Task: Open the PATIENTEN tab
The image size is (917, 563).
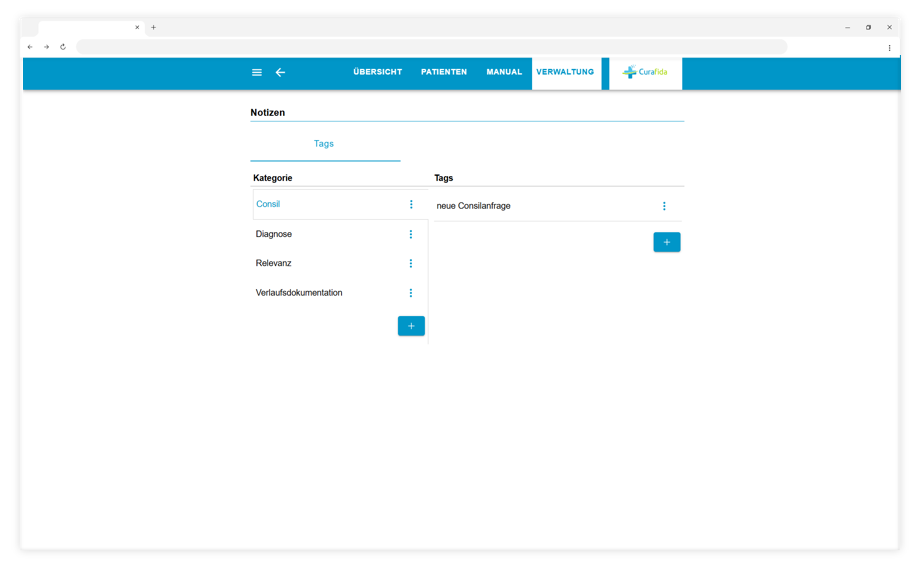Action: pyautogui.click(x=444, y=72)
